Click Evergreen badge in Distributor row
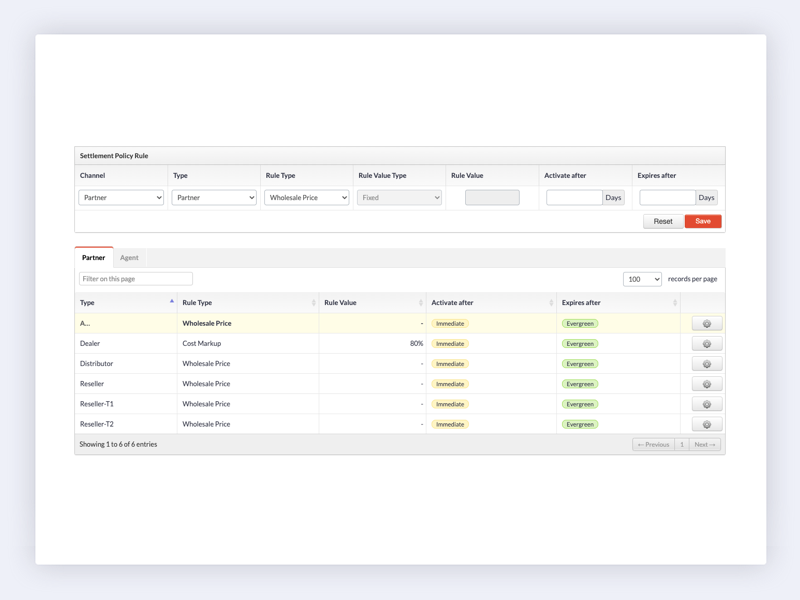 coord(580,364)
